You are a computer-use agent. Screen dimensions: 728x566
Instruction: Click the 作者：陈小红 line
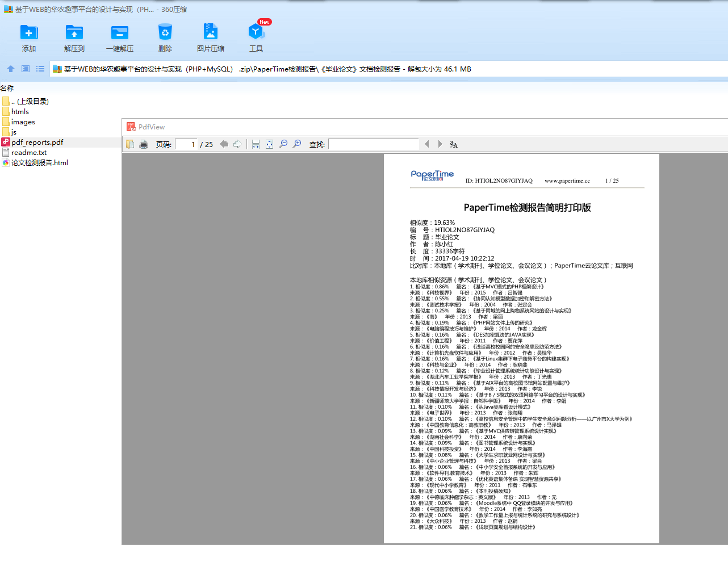[x=432, y=244]
